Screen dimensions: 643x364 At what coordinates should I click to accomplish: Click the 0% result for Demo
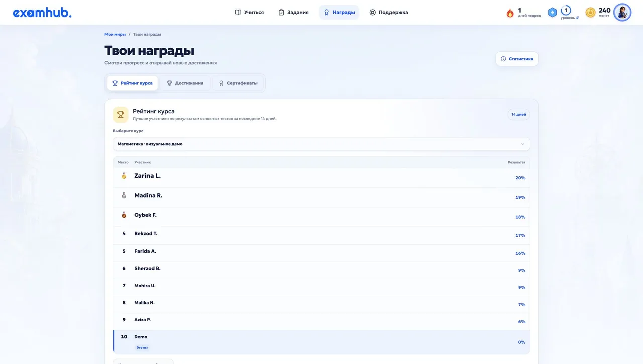[522, 342]
